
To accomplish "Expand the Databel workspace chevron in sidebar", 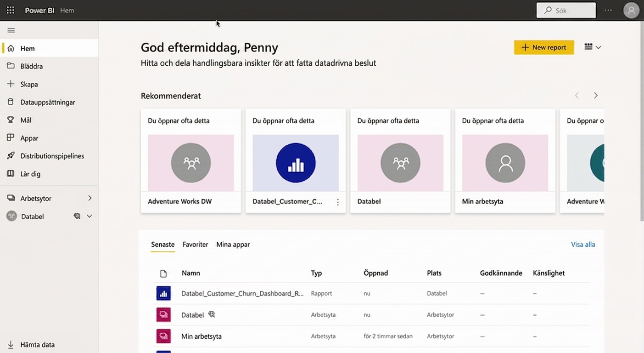I will coord(90,216).
